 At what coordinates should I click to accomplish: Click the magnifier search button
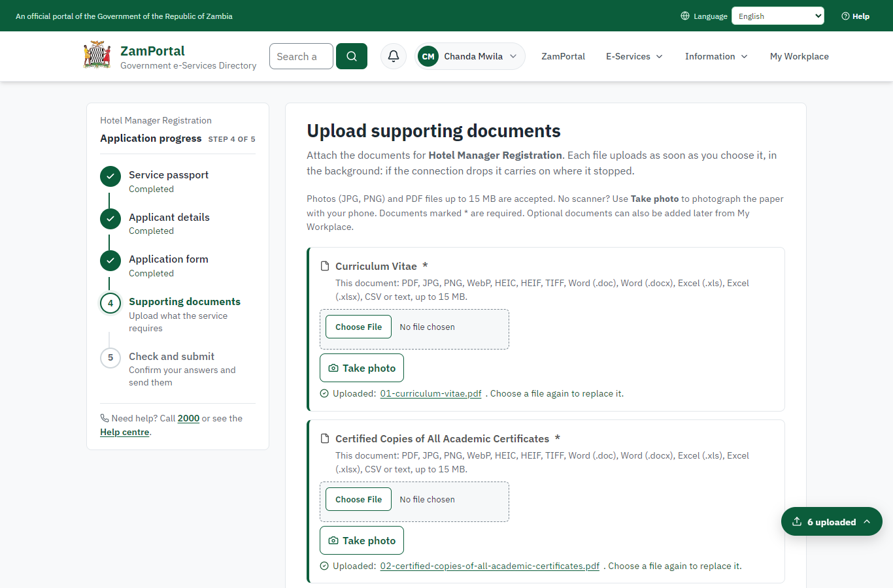pyautogui.click(x=352, y=56)
